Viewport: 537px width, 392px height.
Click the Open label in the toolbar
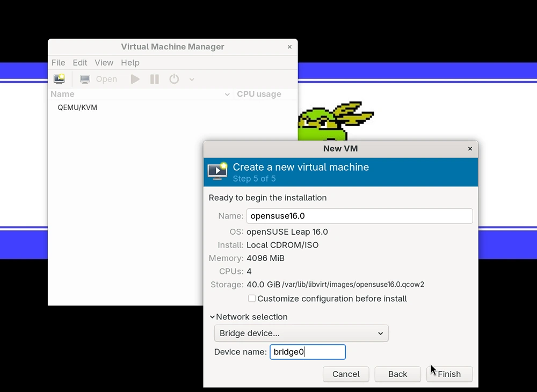coord(106,79)
